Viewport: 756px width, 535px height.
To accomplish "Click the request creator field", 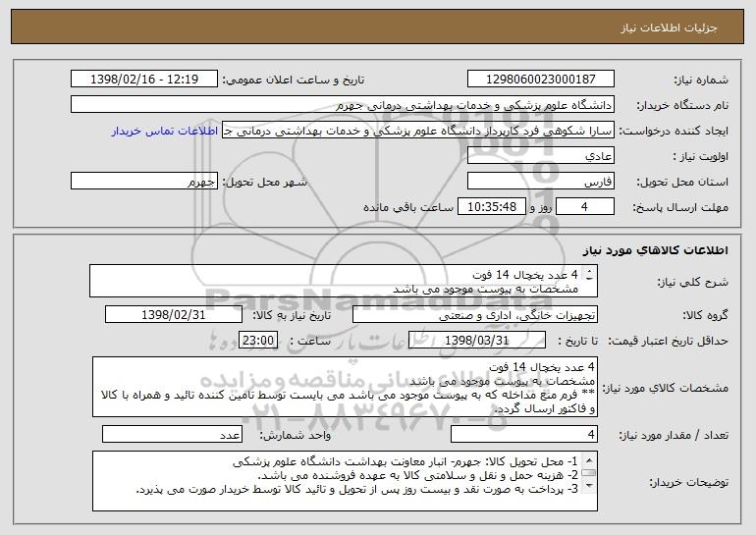I will [418, 131].
